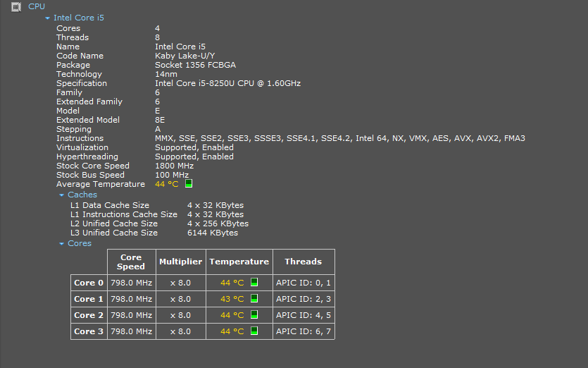Select the Core Speed column header

point(131,262)
